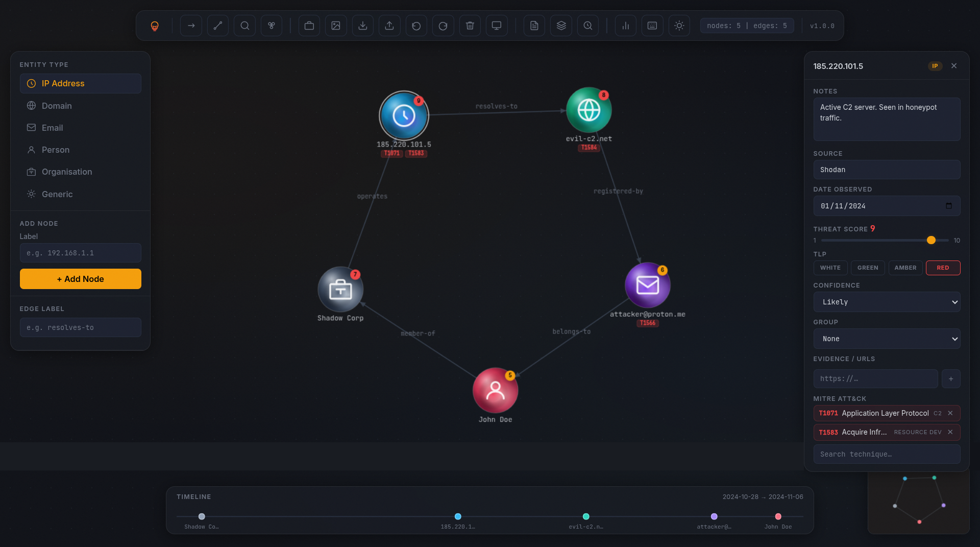Select the John Doe person node
The width and height of the screenshot is (980, 547).
pyautogui.click(x=495, y=390)
